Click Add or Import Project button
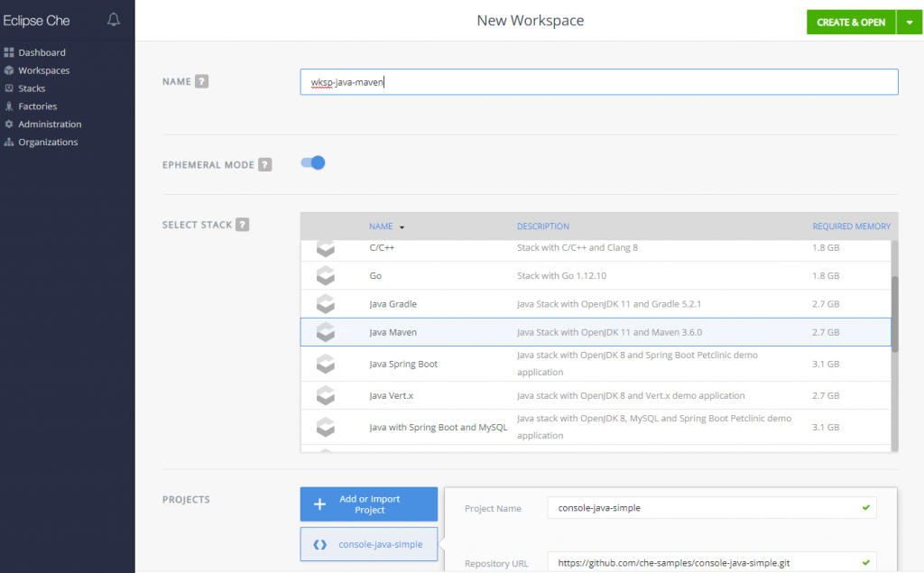 point(368,504)
